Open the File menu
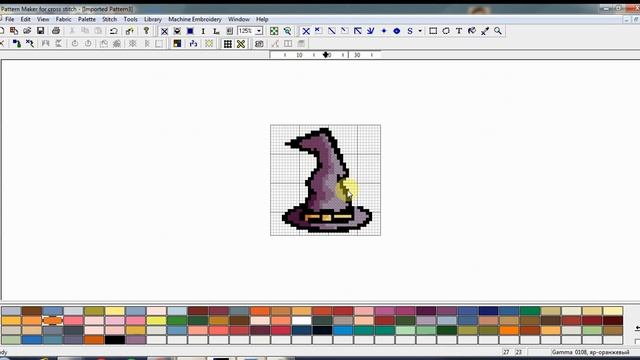640x360 pixels. [9, 19]
